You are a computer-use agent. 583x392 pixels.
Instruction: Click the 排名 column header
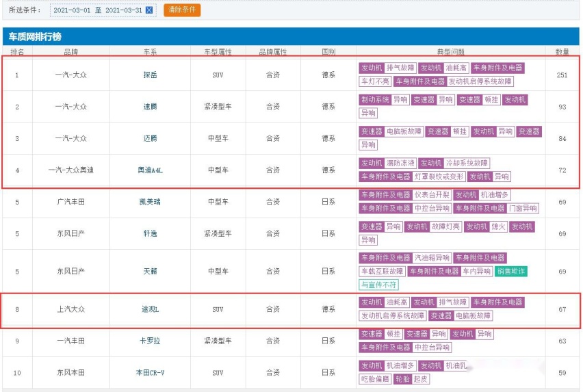[x=17, y=51]
